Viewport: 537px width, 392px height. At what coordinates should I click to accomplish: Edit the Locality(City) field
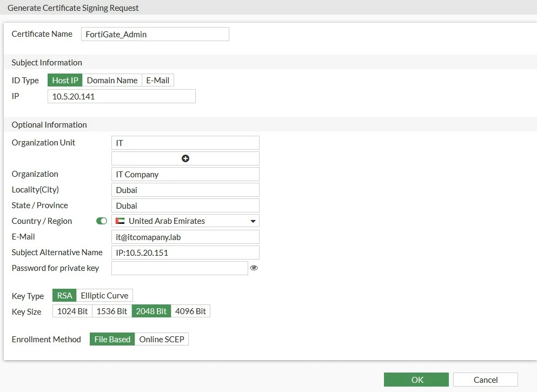click(x=185, y=190)
